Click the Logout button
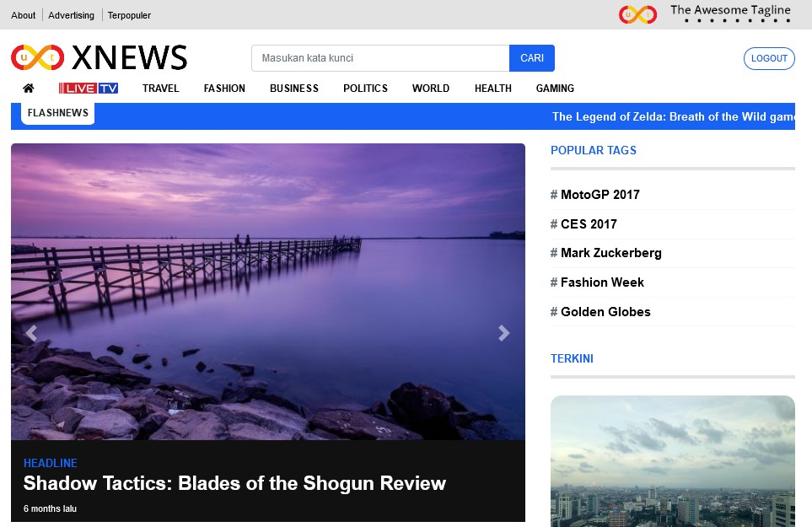 (768, 58)
